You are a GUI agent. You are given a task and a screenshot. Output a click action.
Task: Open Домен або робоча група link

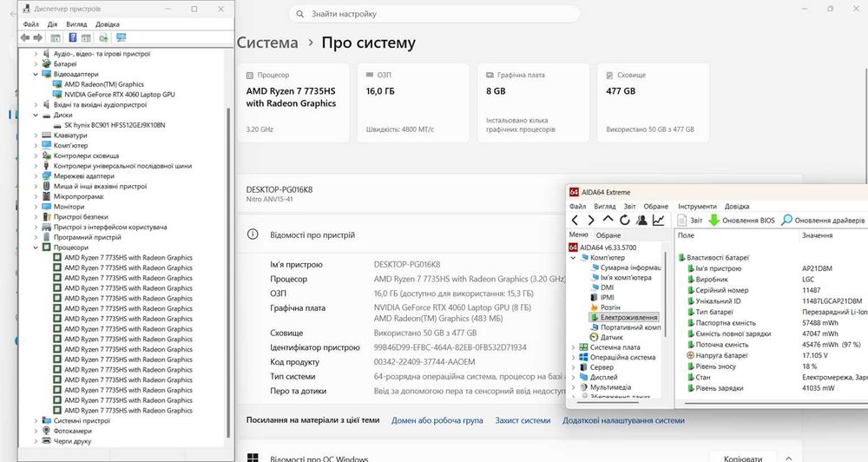[x=437, y=420]
